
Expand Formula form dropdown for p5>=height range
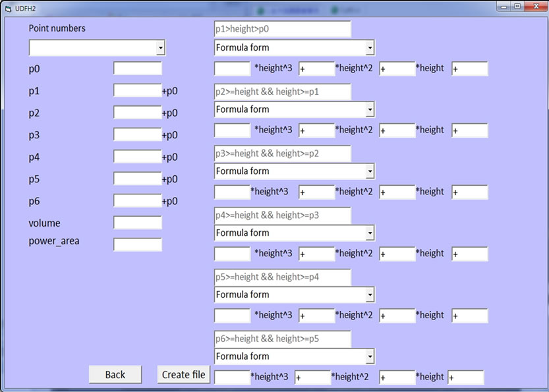tap(370, 294)
